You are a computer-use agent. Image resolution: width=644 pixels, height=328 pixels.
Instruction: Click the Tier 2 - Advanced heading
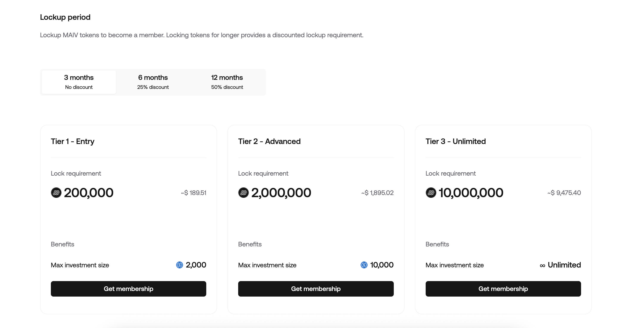coord(269,141)
